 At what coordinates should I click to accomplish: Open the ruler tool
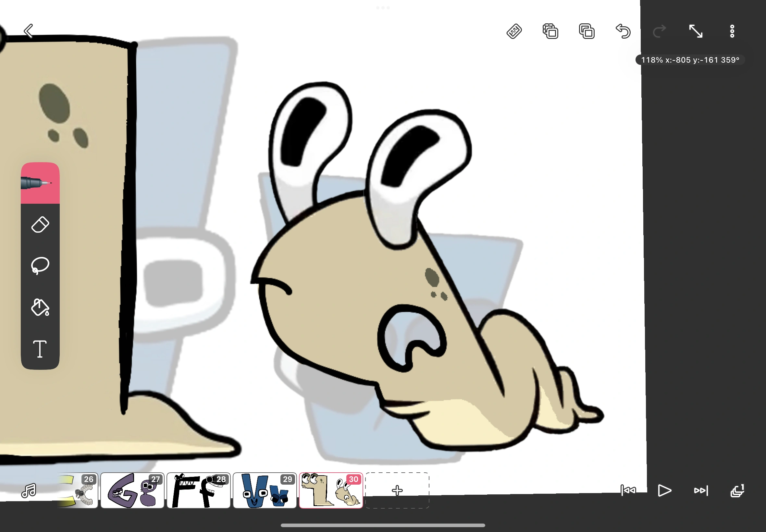point(514,31)
